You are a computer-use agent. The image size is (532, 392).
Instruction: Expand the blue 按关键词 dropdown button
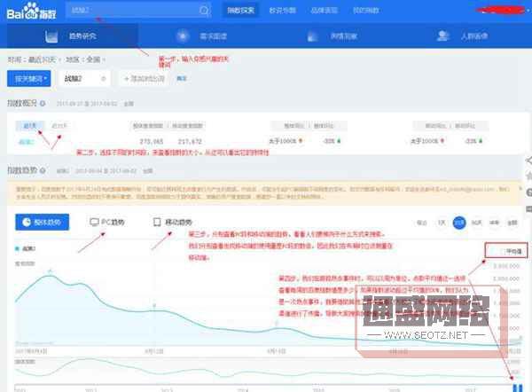point(29,79)
